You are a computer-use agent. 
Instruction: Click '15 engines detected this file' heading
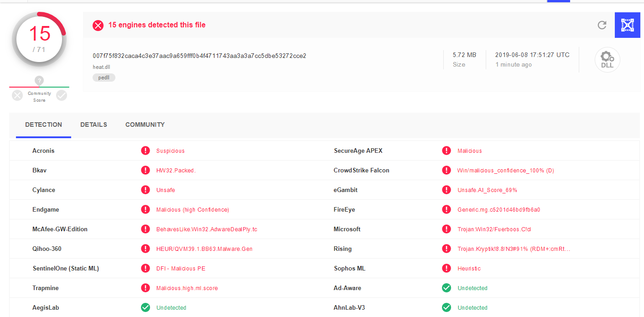(157, 25)
